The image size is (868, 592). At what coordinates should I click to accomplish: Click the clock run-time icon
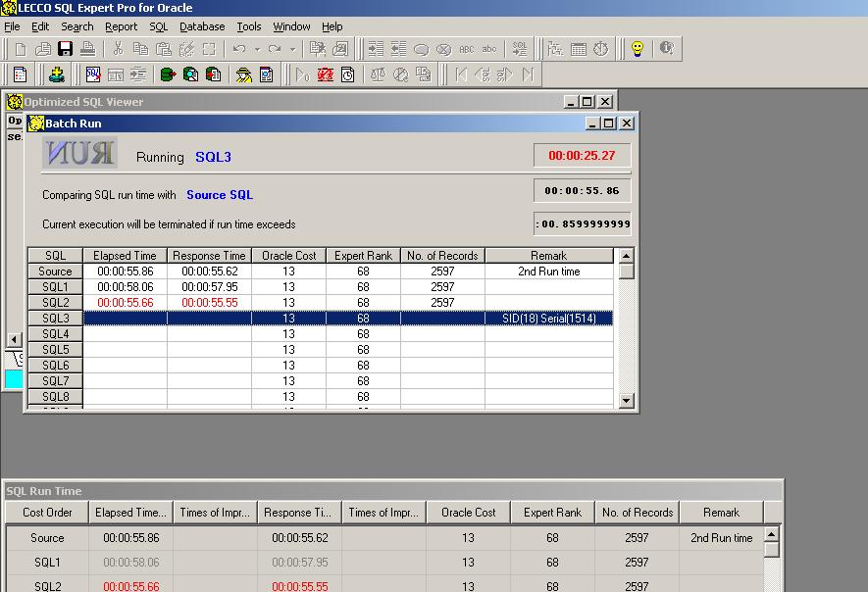pos(347,74)
